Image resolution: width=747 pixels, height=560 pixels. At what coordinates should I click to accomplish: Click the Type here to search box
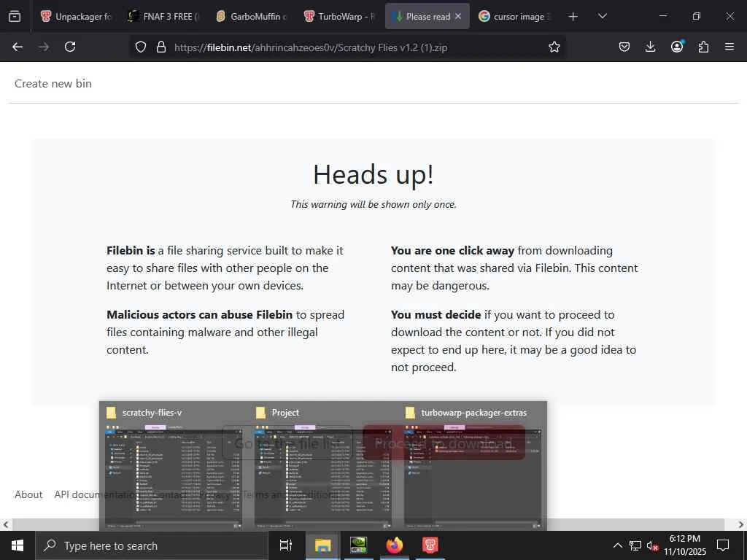[x=152, y=545]
